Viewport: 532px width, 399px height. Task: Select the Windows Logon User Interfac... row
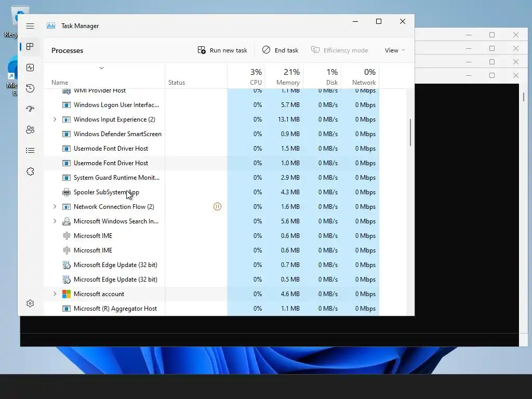(211, 105)
